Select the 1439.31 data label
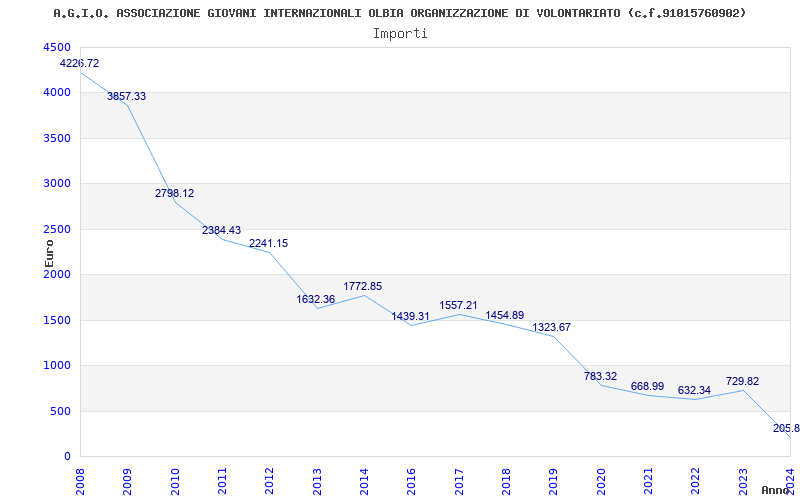This screenshot has width=800, height=500. click(411, 316)
